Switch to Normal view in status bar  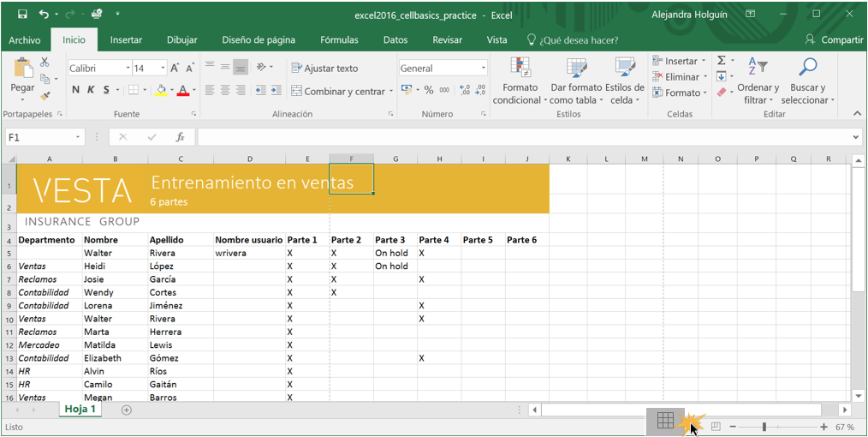(665, 421)
